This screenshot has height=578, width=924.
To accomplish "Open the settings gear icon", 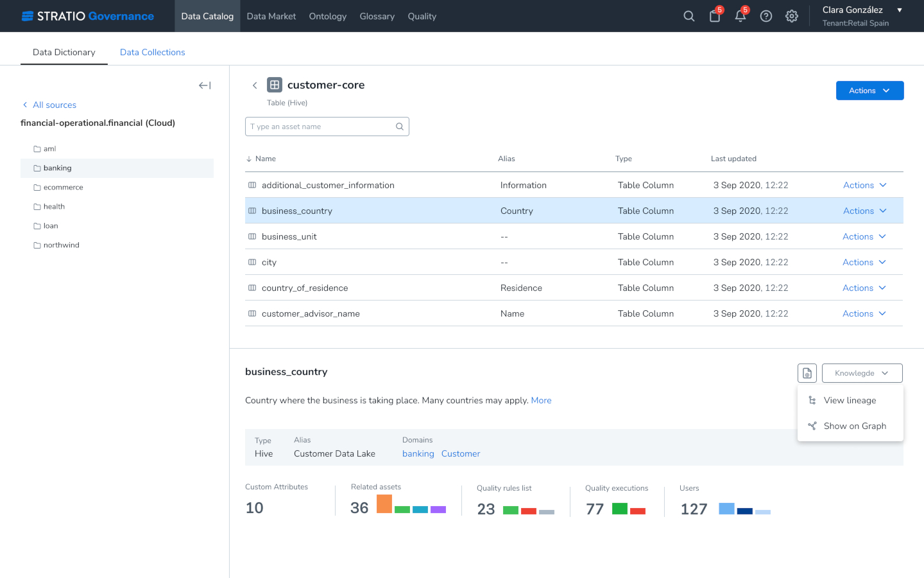I will pos(791,16).
